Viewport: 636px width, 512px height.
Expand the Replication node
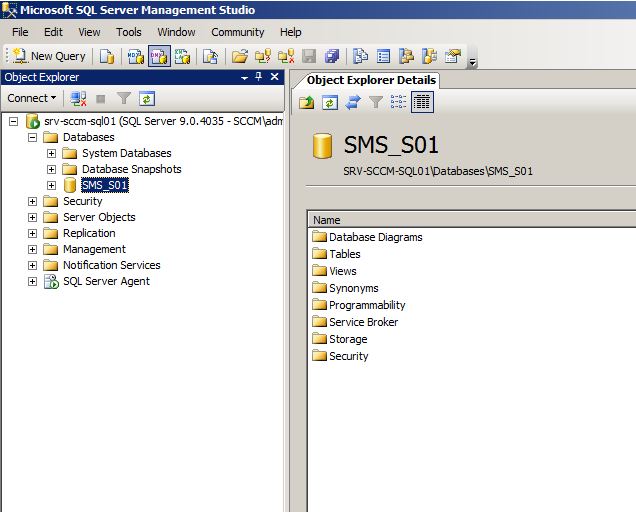32,233
